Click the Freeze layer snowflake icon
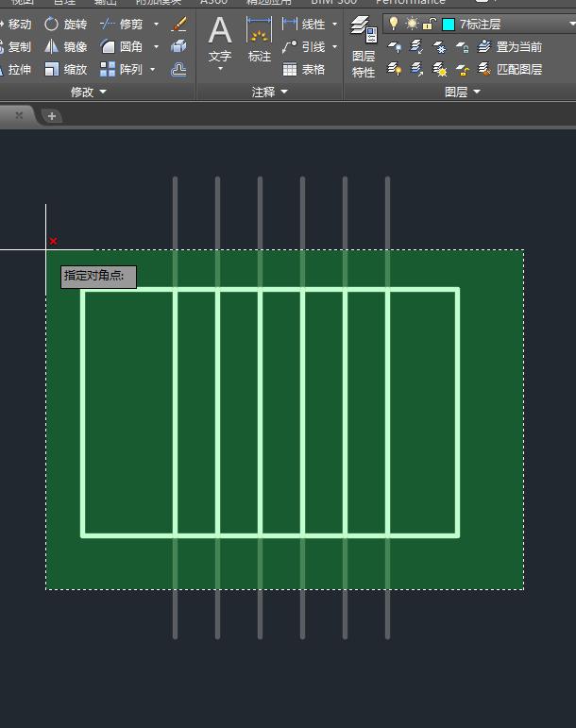Image resolution: width=576 pixels, height=728 pixels. coord(439,46)
